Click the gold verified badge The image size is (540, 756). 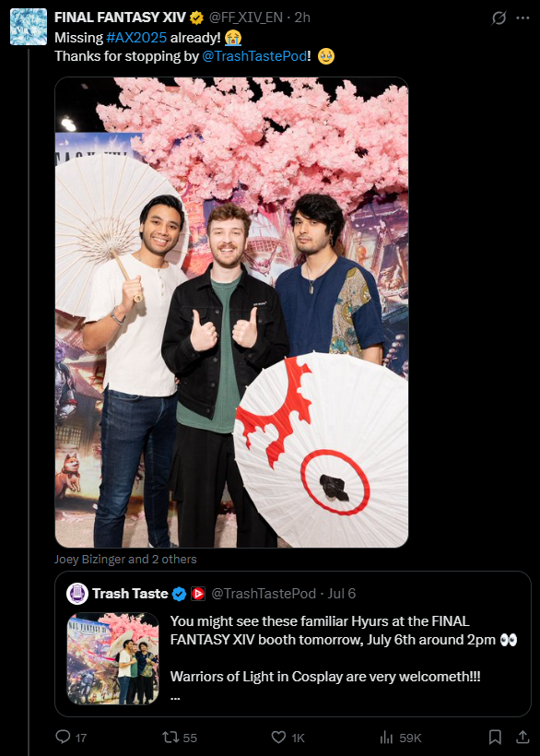pyautogui.click(x=196, y=18)
